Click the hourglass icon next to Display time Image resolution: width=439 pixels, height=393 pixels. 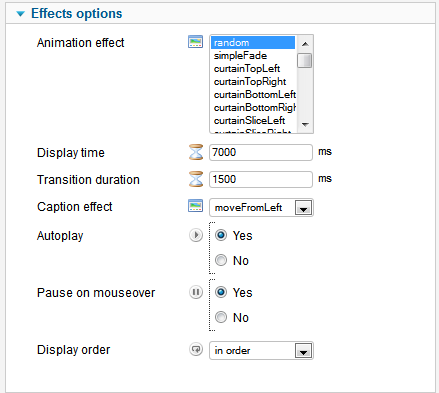[196, 152]
